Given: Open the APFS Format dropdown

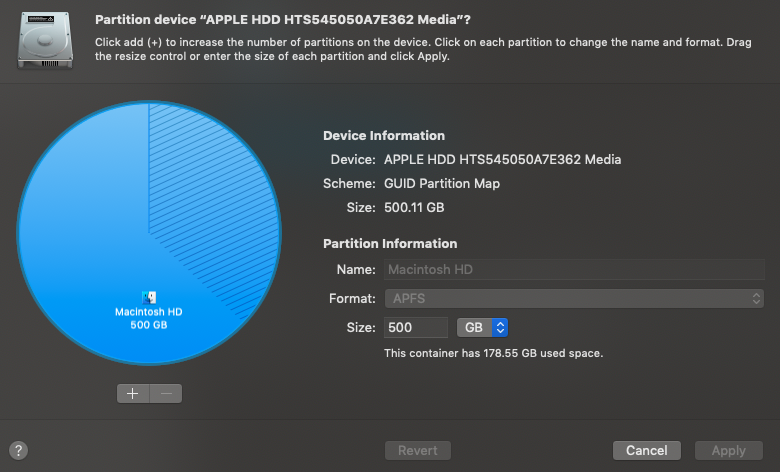Looking at the screenshot, I should 574,298.
